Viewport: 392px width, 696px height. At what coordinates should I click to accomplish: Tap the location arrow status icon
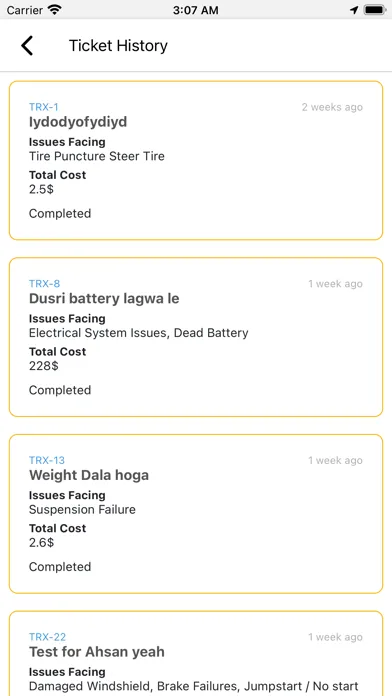[x=354, y=10]
